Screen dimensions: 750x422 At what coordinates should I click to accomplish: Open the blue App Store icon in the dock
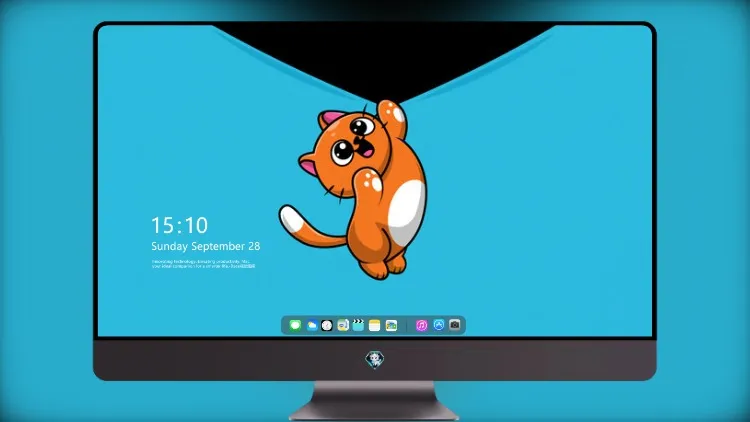(x=439, y=325)
